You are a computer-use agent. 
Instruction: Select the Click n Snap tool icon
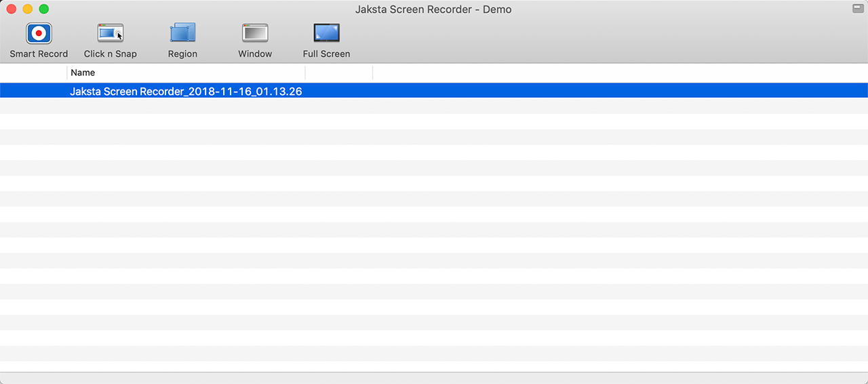[x=111, y=33]
